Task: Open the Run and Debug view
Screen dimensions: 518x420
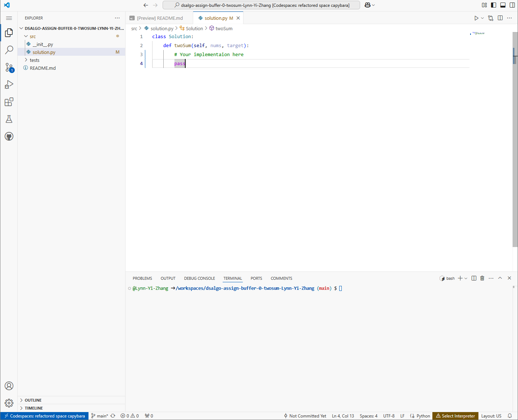Action: [x=9, y=85]
